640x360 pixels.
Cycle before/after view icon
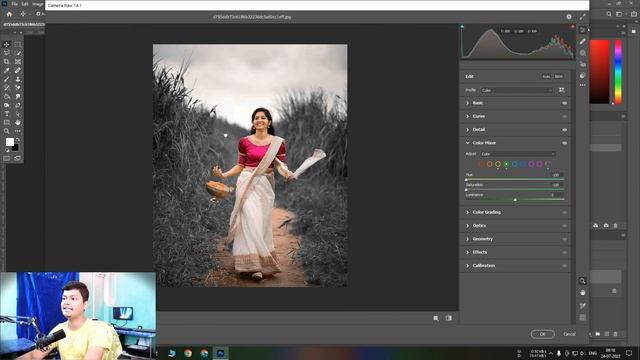449,318
